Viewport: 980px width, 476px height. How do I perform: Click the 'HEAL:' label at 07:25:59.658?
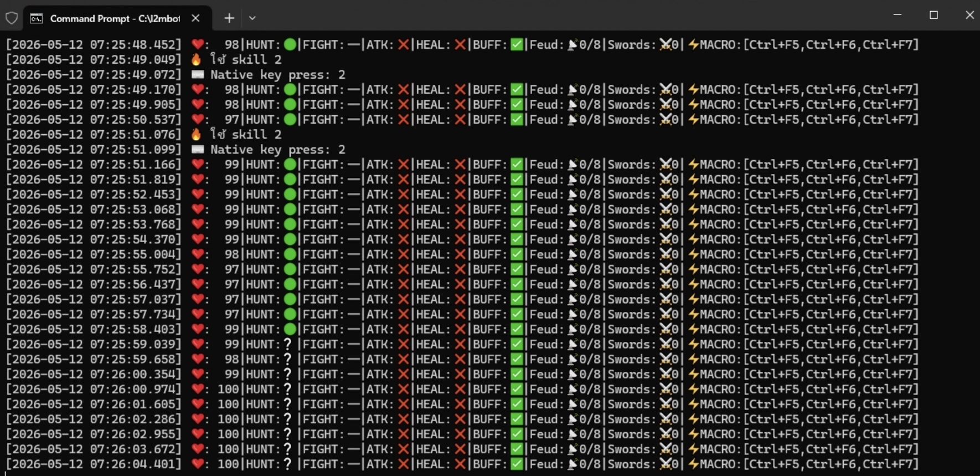point(434,359)
